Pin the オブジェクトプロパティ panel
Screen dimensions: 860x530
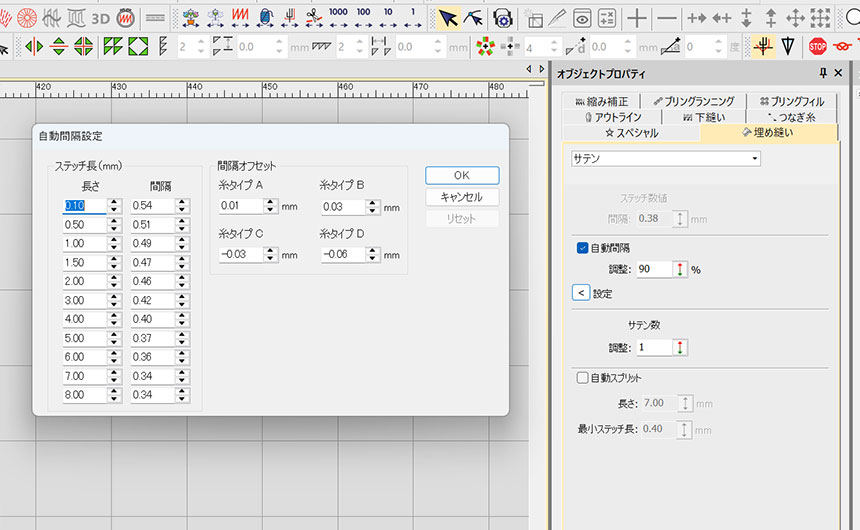coord(823,73)
